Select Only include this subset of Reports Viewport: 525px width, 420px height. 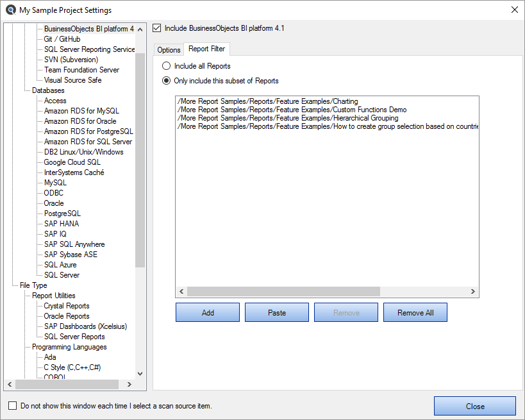point(167,80)
